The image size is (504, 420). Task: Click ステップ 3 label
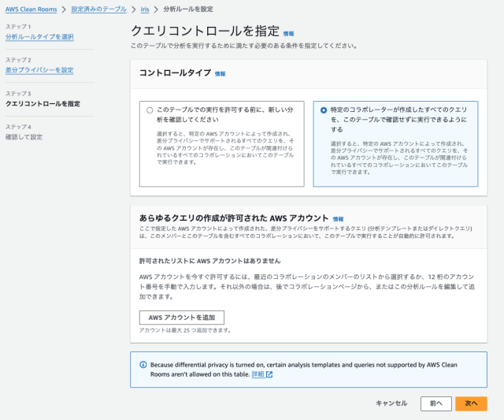click(x=18, y=94)
